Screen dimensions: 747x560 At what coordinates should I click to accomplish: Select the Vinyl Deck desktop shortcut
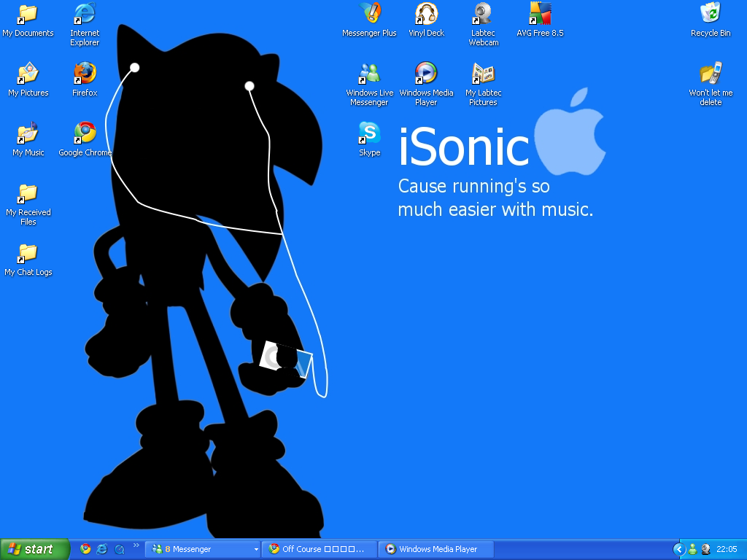[426, 20]
